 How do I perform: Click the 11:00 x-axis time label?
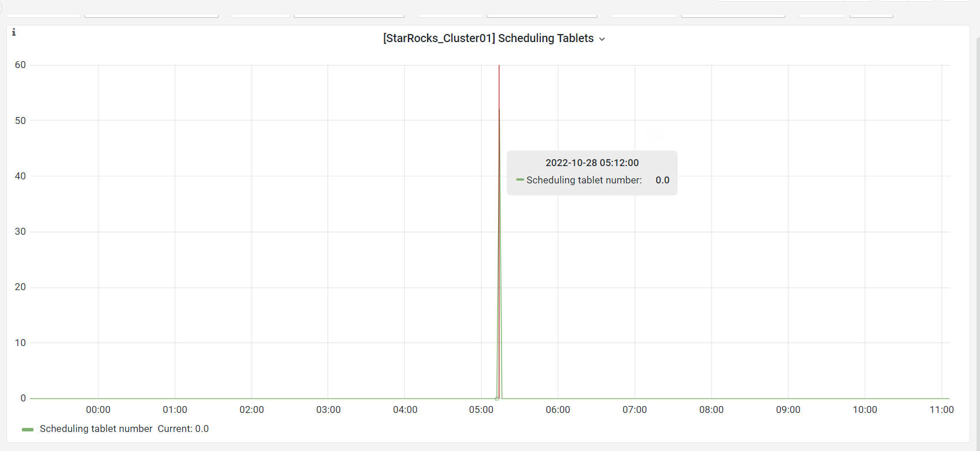(x=941, y=409)
